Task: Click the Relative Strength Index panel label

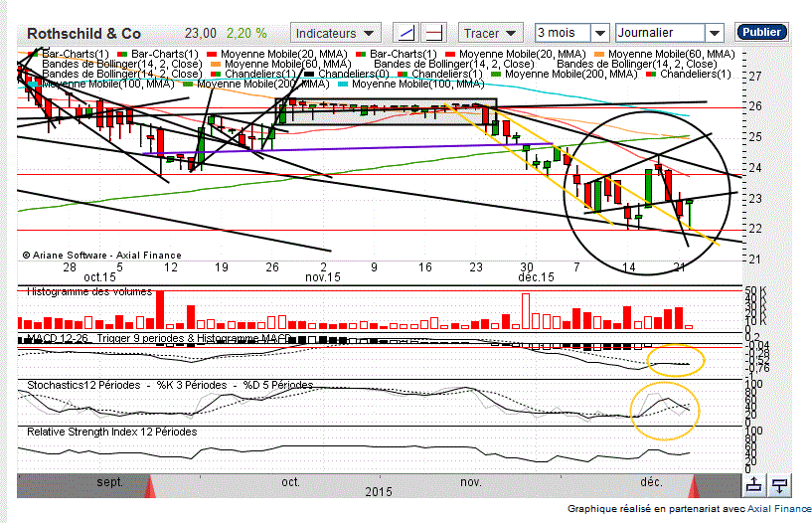Action: point(110,433)
